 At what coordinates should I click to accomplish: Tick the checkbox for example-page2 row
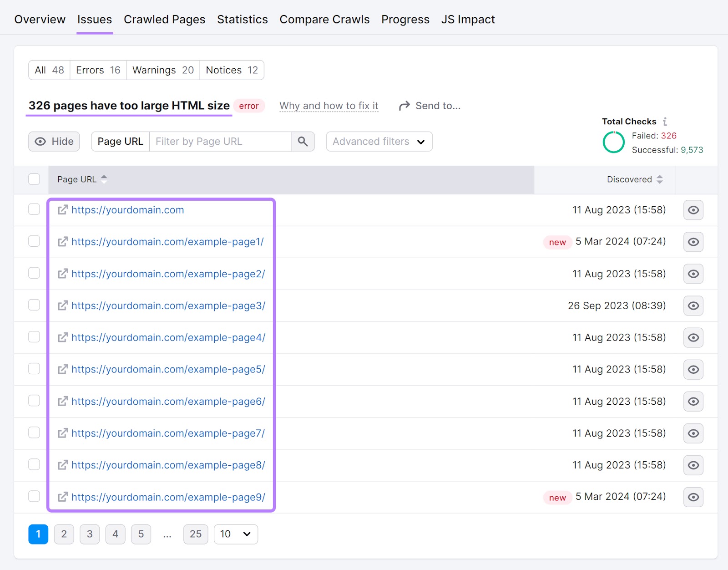pos(34,273)
